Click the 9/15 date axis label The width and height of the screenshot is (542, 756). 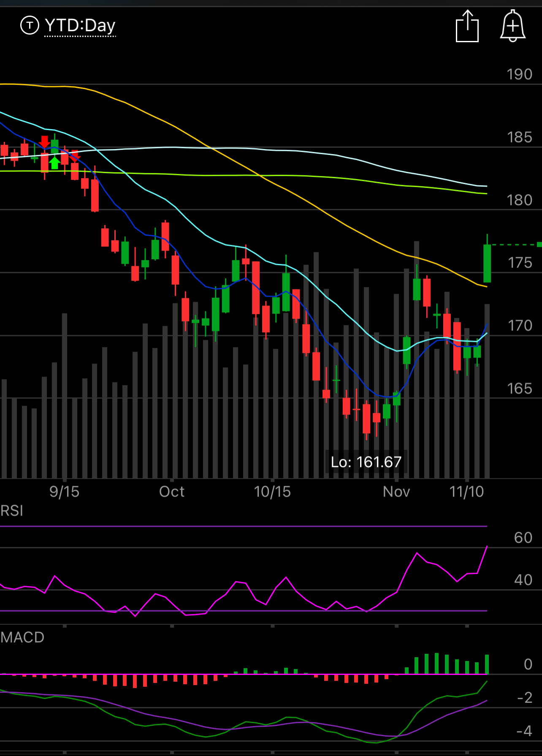tap(64, 492)
